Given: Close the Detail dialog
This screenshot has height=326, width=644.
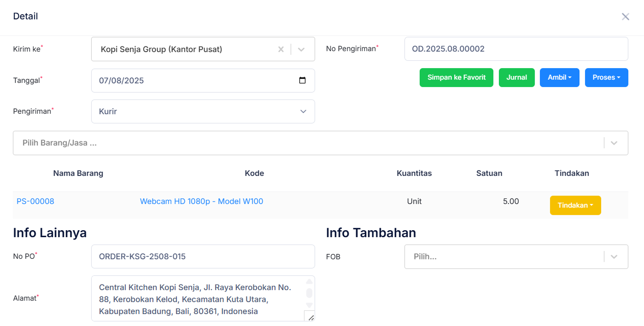Looking at the screenshot, I should coord(626,16).
